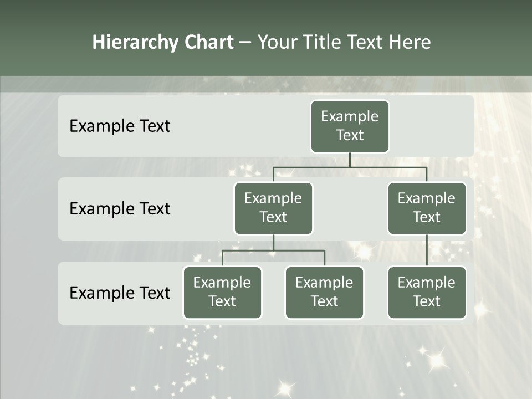
Task: Select the rightmost bottom Example Text box
Action: click(427, 293)
